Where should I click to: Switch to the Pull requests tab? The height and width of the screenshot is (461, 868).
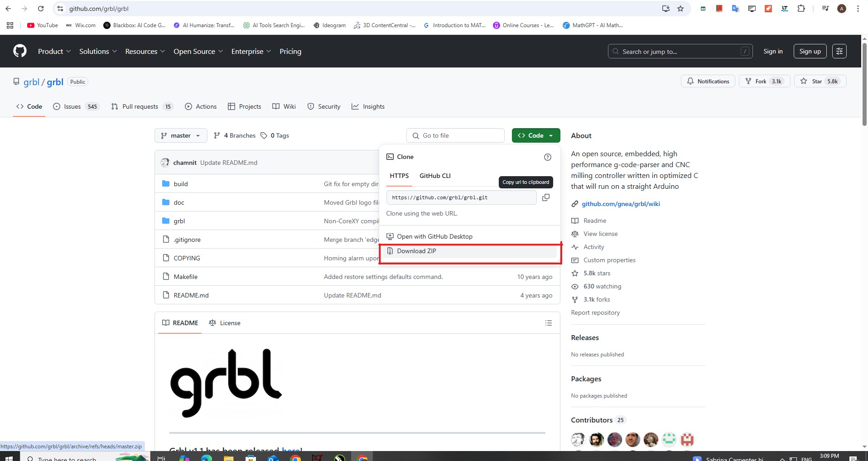[x=142, y=106]
